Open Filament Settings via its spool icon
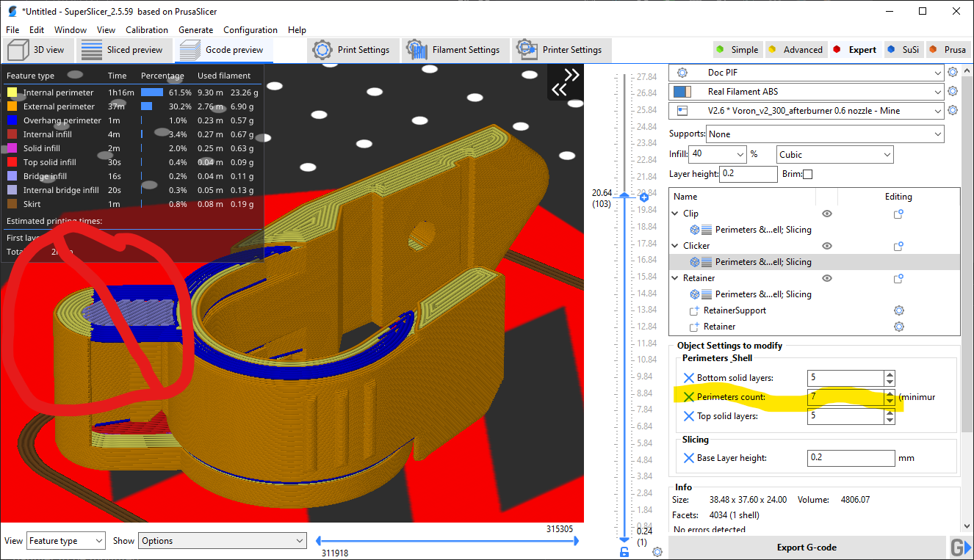This screenshot has height=560, width=974. (417, 50)
